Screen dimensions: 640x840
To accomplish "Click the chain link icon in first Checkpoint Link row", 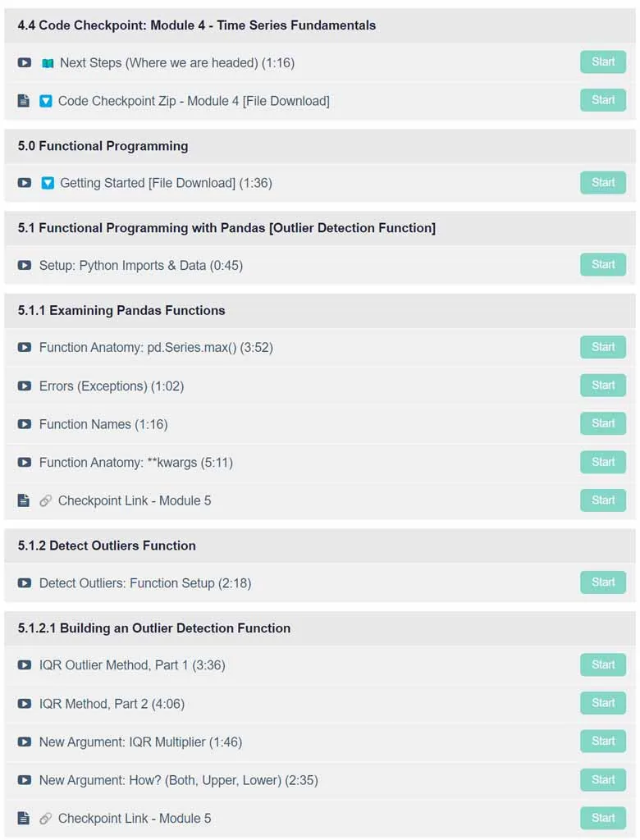I will pyautogui.click(x=46, y=501).
